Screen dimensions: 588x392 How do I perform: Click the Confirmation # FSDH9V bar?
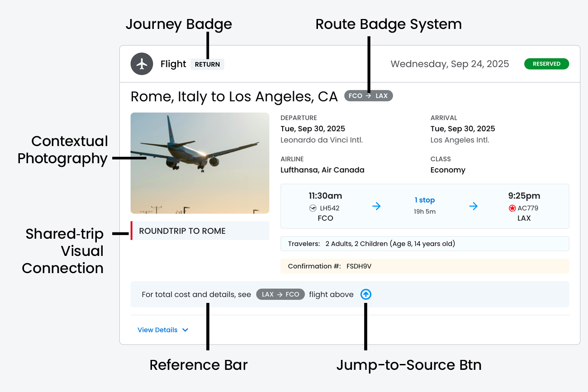point(424,266)
